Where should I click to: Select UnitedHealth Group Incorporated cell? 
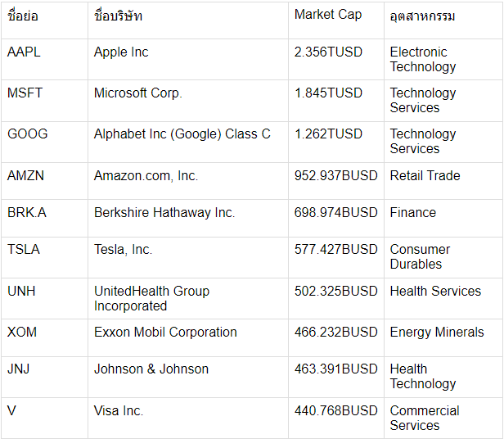pyautogui.click(x=151, y=298)
